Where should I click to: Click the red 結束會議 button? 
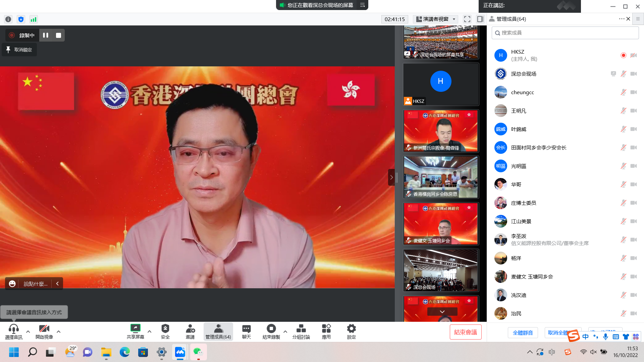(465, 332)
